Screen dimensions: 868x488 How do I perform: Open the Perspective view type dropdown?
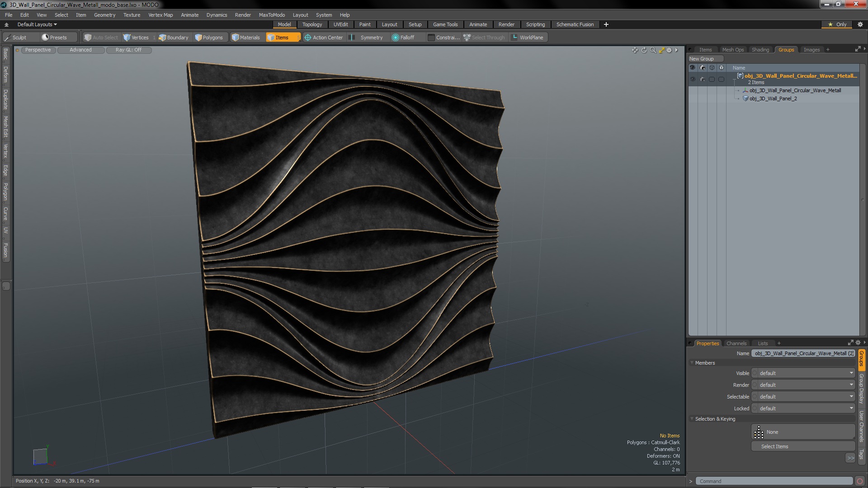[38, 50]
